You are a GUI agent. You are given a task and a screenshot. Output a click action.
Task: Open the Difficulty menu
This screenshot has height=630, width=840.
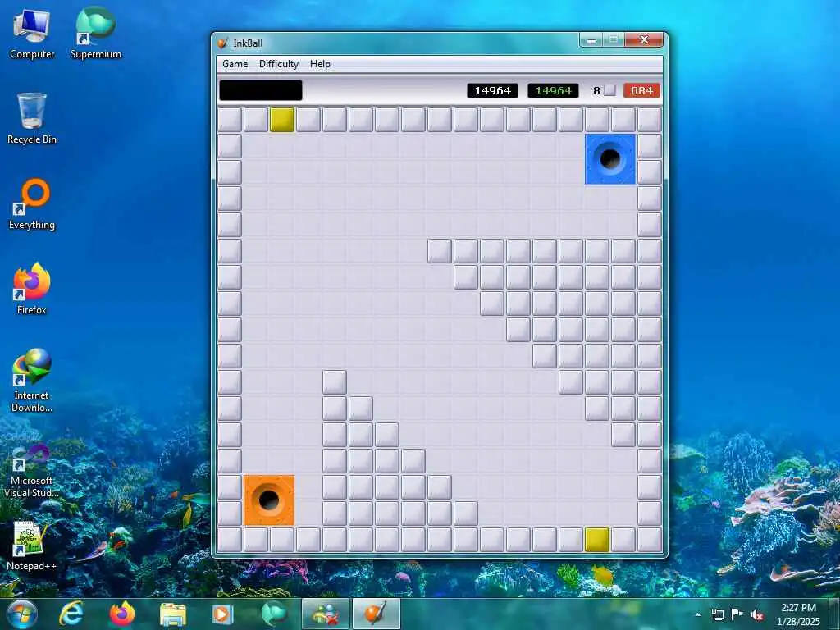[x=279, y=64]
